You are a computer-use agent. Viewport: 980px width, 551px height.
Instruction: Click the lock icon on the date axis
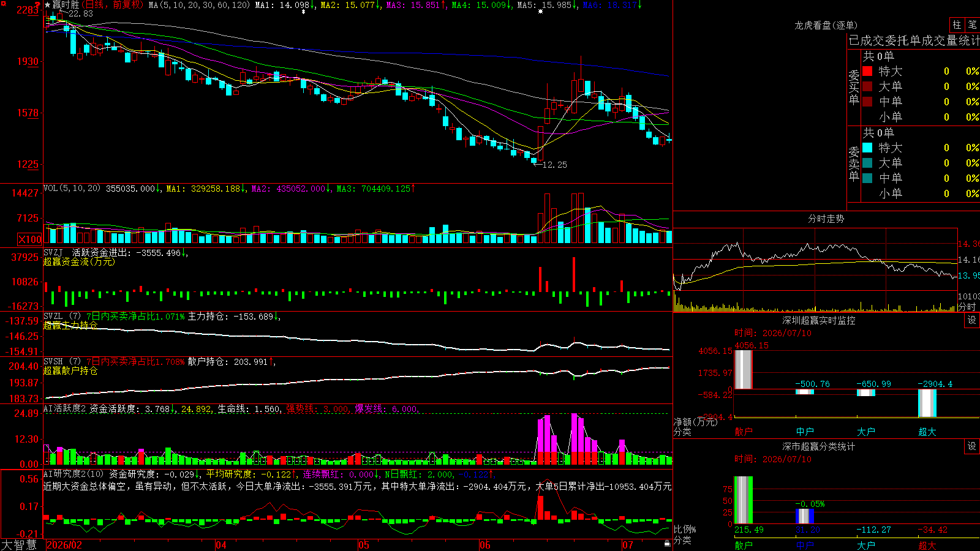click(667, 543)
